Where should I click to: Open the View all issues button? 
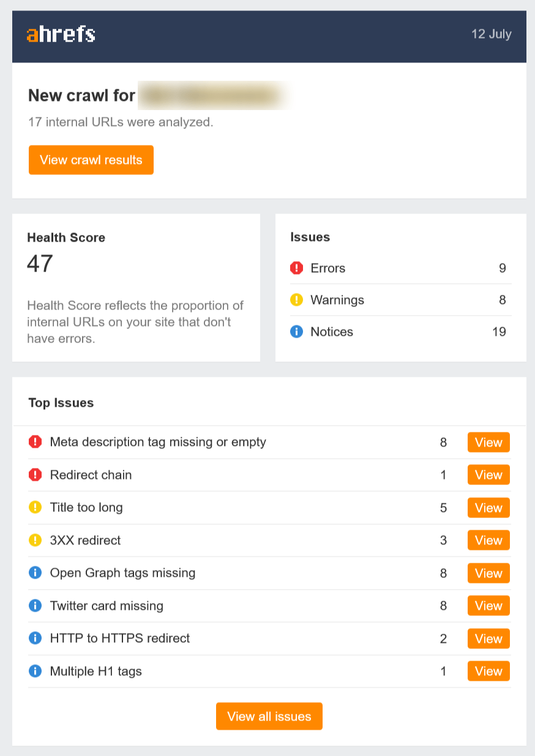(269, 716)
